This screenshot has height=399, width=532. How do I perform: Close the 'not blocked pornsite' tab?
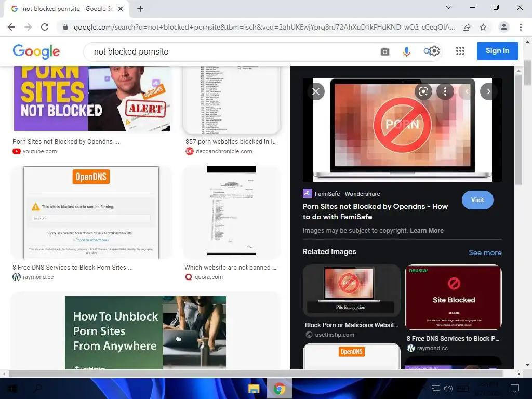pos(121,9)
